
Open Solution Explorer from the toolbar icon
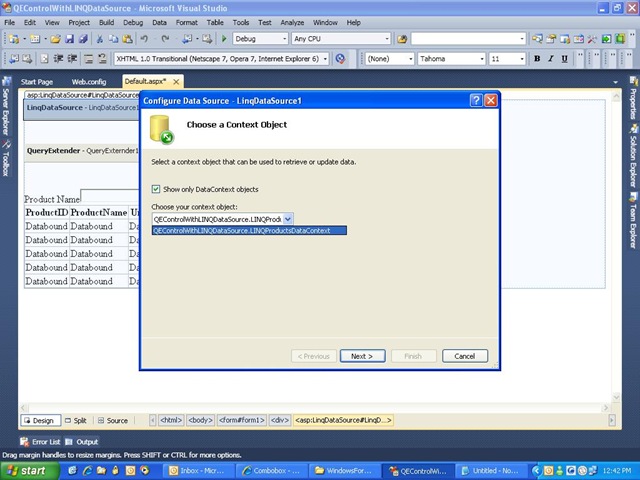[537, 39]
